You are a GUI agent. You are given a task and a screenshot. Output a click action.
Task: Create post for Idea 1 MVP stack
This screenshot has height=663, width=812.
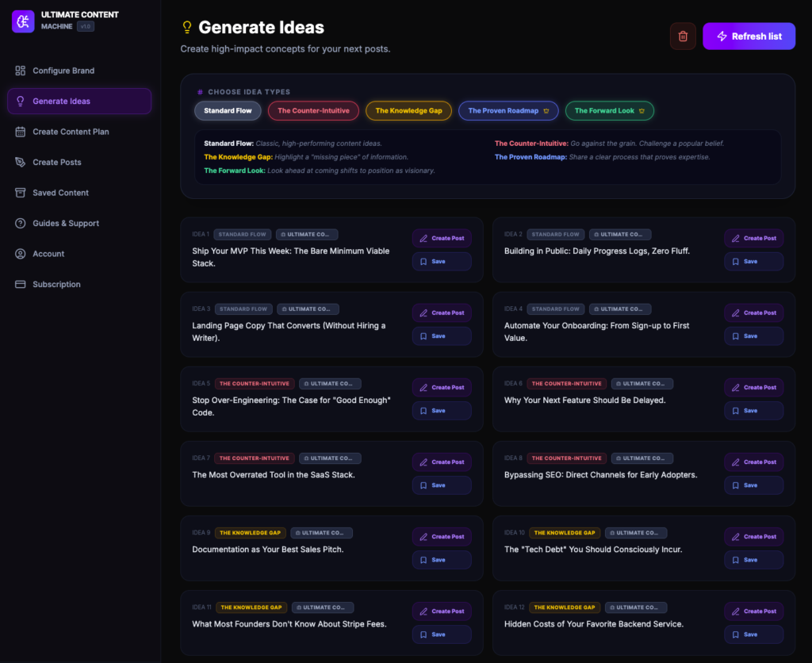[442, 238]
